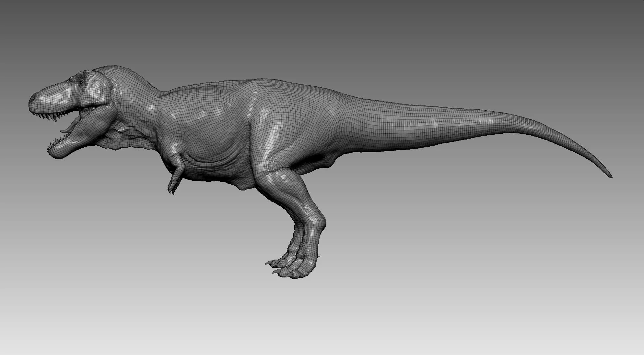
Task: Select the tip of the tail
Action: pyautogui.click(x=610, y=176)
